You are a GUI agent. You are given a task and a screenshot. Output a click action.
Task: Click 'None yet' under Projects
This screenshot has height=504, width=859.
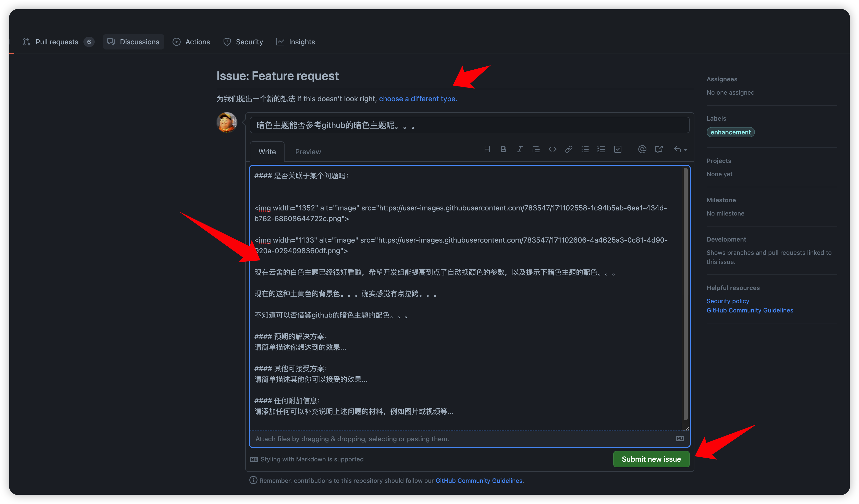719,174
